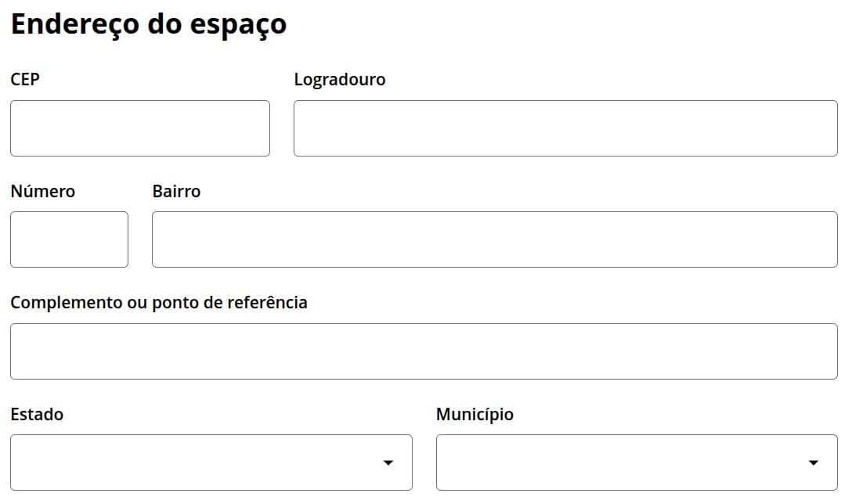Image resolution: width=848 pixels, height=504 pixels.
Task: Click the Estado dropdown arrow icon
Action: 388,463
